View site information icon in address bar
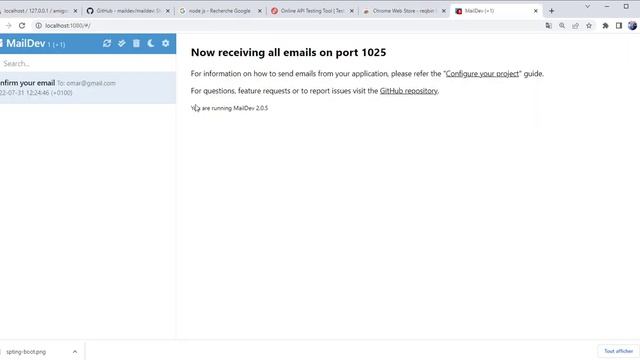This screenshot has width=640, height=360. (38, 25)
